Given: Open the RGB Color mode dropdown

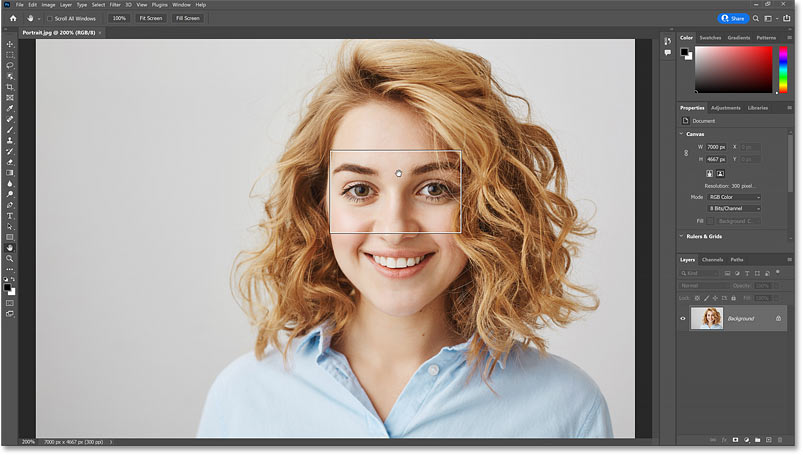Looking at the screenshot, I should (x=734, y=197).
